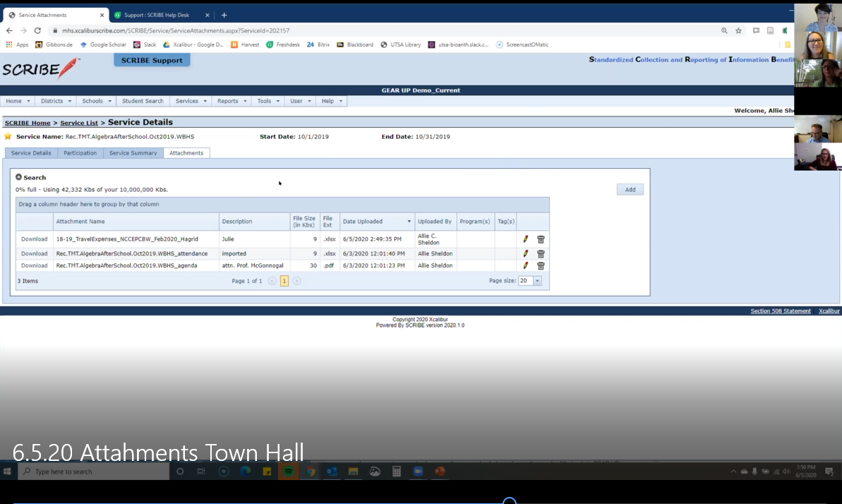Open Calculator from the taskbar

(x=397, y=472)
